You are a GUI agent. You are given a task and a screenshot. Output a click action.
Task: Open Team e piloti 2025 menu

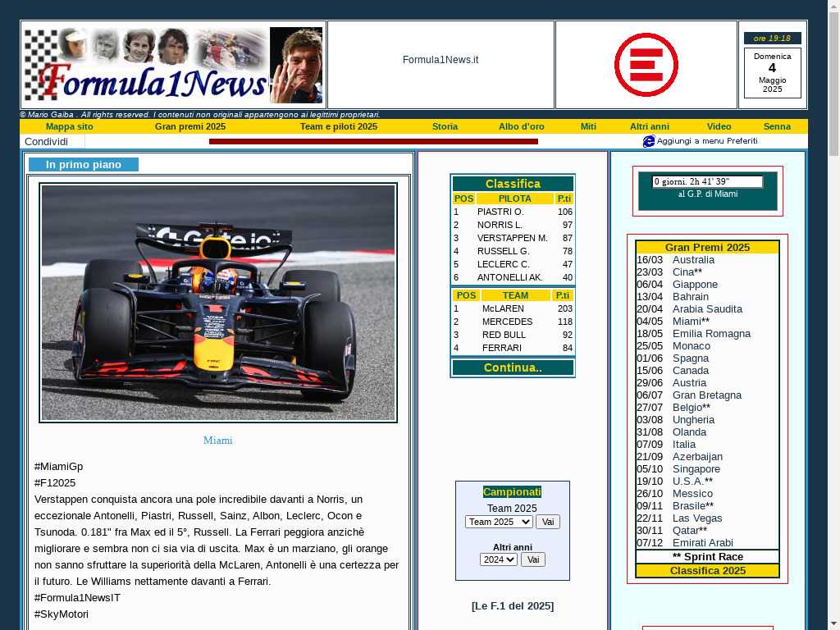click(x=339, y=126)
